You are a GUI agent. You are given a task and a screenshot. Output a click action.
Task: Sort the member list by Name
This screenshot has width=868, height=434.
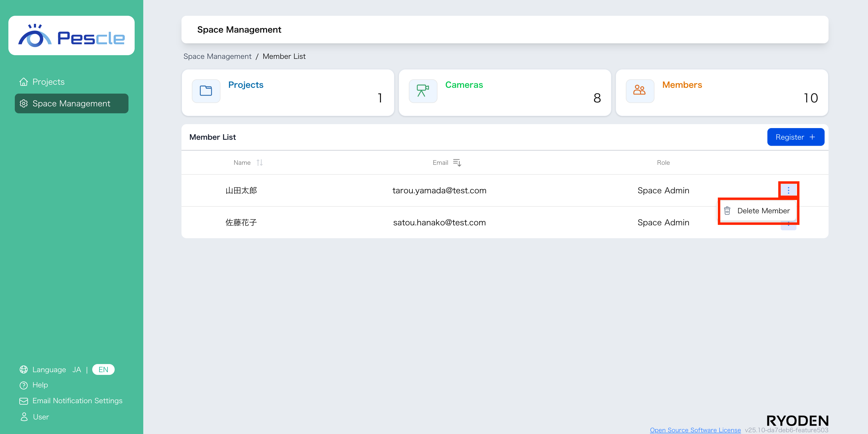(259, 163)
